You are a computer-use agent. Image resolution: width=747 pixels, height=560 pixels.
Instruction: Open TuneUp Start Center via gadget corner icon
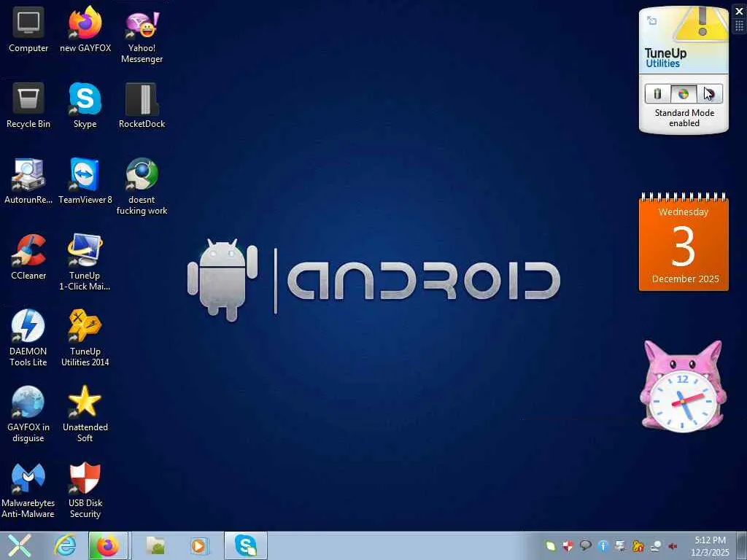click(651, 20)
